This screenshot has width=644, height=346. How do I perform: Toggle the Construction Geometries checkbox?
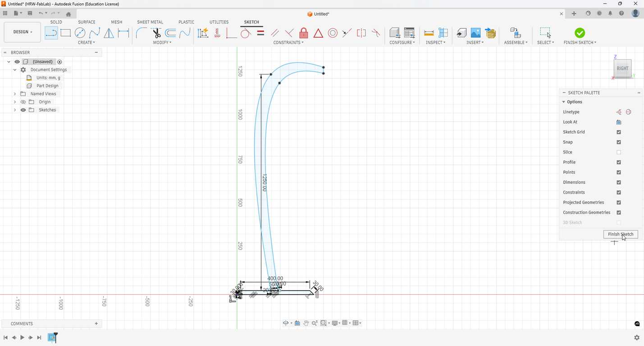[x=619, y=213]
